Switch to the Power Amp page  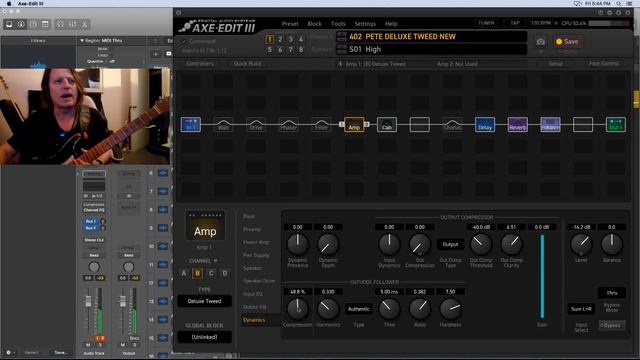(256, 242)
